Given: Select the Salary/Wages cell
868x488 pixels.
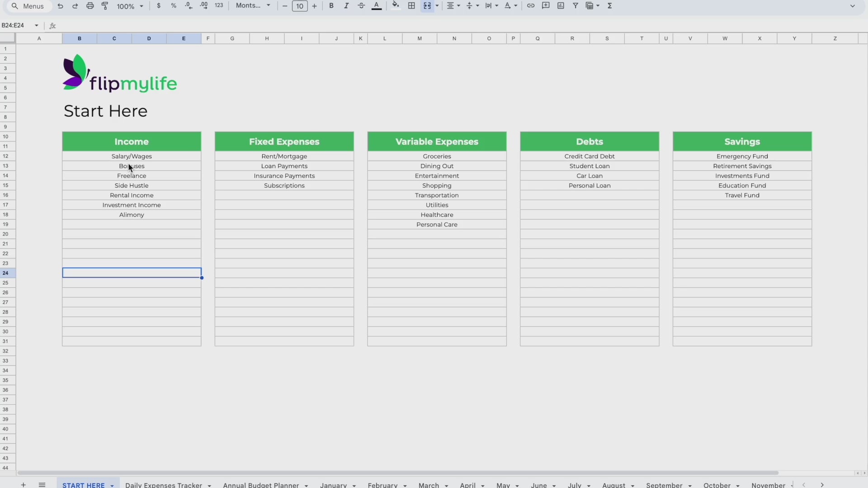Looking at the screenshot, I should point(132,156).
